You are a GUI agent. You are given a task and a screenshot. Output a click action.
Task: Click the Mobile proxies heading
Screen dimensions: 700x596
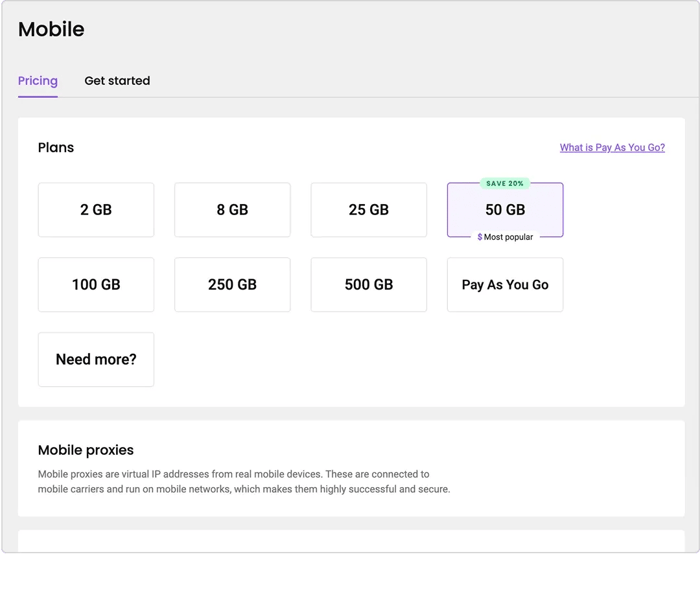tap(86, 450)
